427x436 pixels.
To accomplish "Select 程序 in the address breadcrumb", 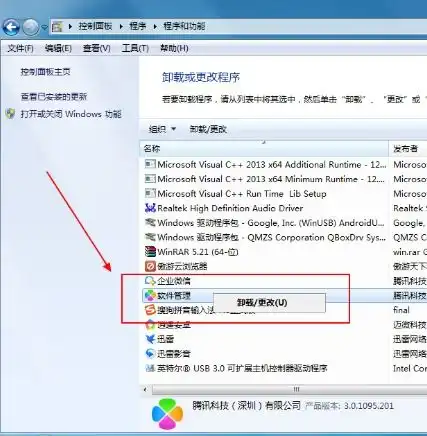I will [137, 26].
